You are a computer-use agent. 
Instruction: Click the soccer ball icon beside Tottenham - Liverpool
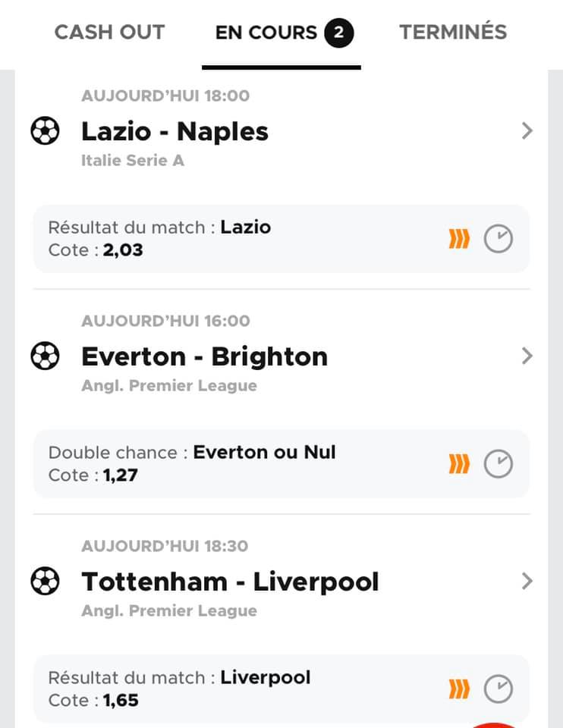[x=45, y=582]
